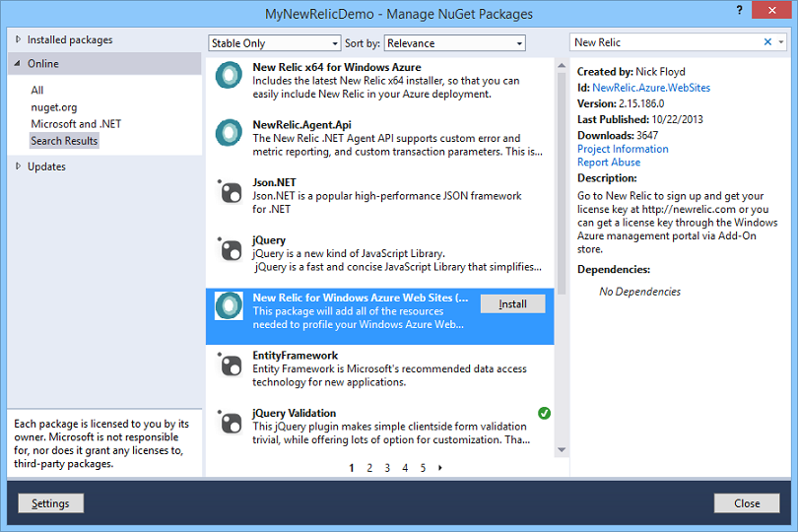
Task: Go to results page 4
Action: (x=405, y=468)
